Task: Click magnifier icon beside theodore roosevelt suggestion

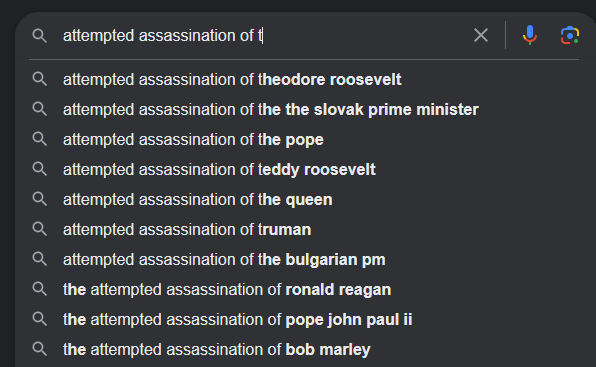Action: pyautogui.click(x=40, y=79)
